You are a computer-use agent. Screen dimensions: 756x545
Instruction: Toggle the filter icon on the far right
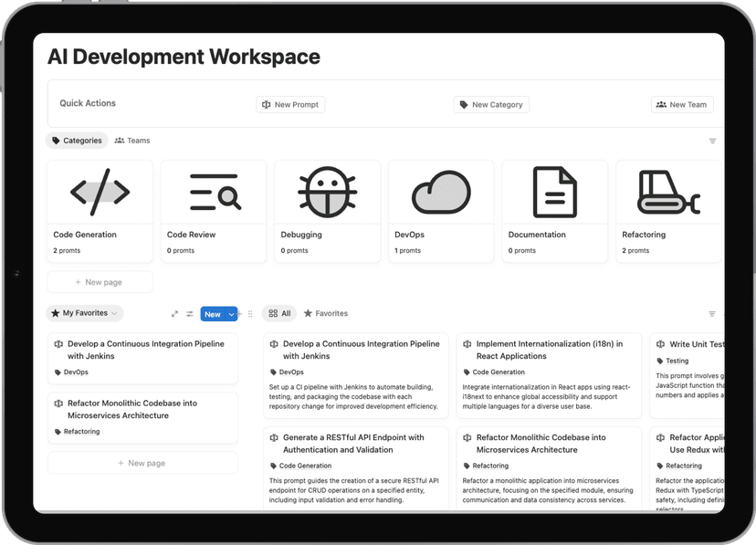click(x=712, y=312)
